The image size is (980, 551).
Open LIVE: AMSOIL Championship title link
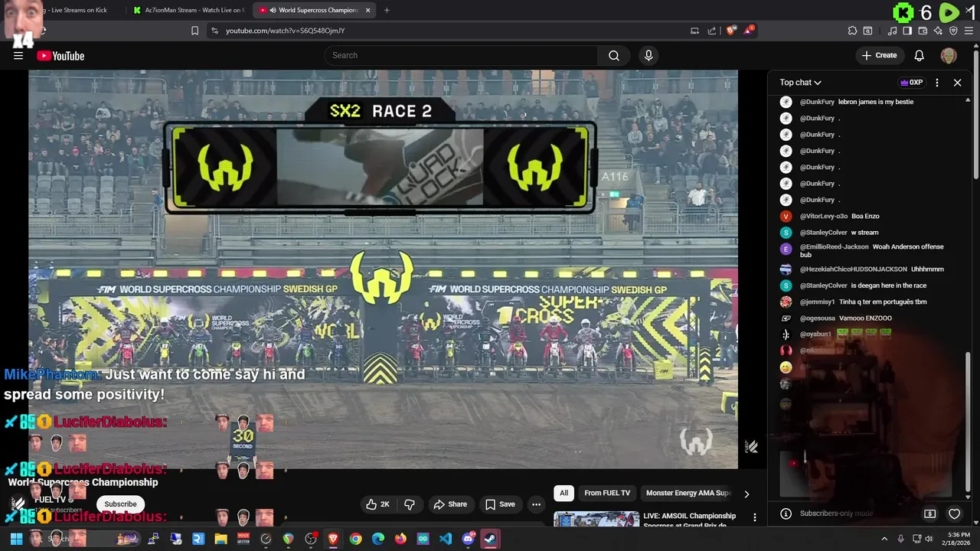click(690, 520)
